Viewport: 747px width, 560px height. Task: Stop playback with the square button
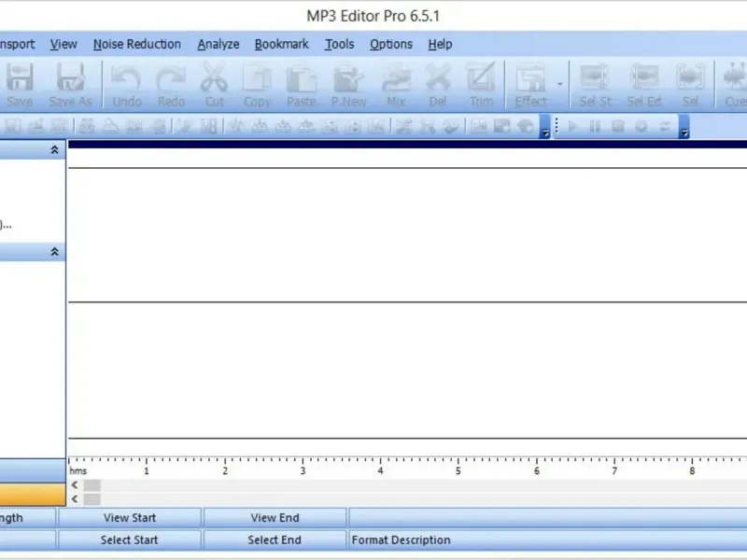tap(618, 126)
